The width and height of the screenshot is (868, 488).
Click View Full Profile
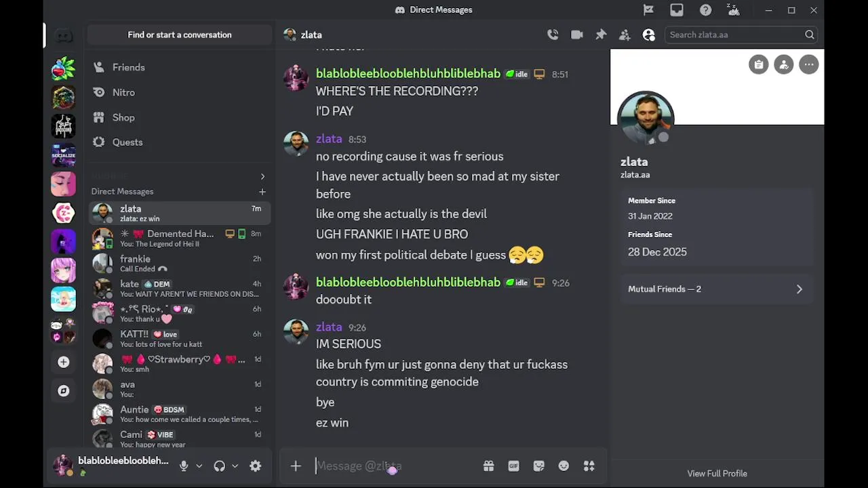(x=717, y=473)
